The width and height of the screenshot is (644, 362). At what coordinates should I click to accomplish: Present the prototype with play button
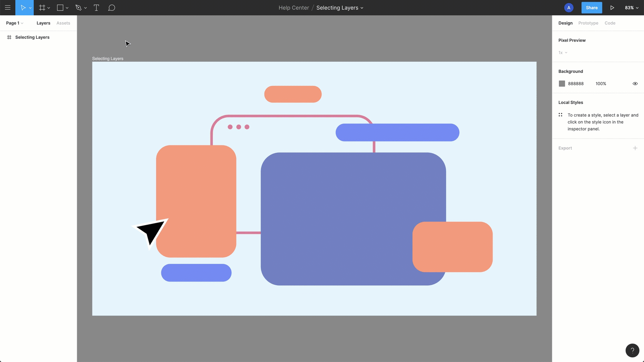612,8
